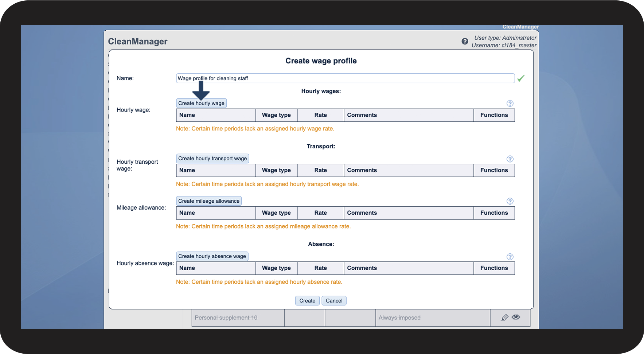
Task: Click the pencil edit icon for Personal supplement
Action: point(504,318)
